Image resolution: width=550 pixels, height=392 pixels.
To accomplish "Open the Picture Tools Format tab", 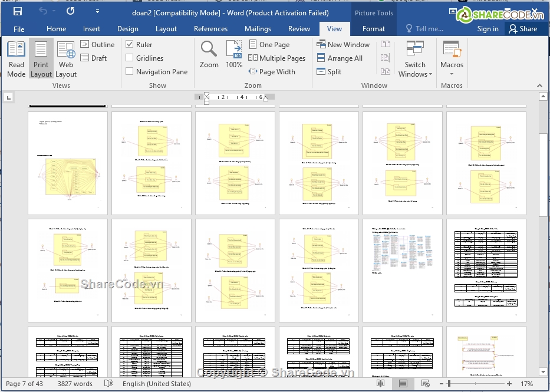I will (x=374, y=29).
